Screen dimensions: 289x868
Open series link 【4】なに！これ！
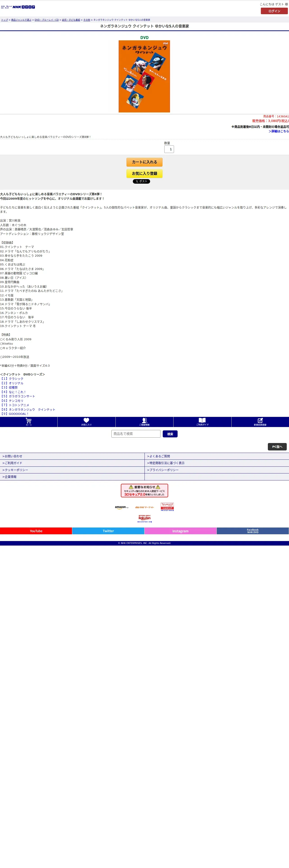pyautogui.click(x=13, y=392)
